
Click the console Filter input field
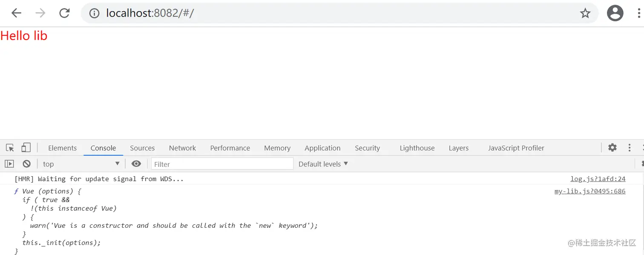pos(222,164)
